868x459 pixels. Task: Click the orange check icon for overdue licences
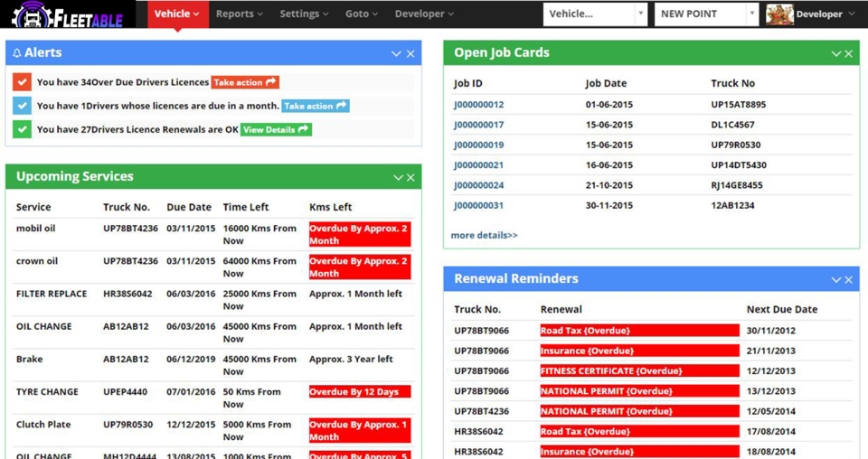click(22, 82)
